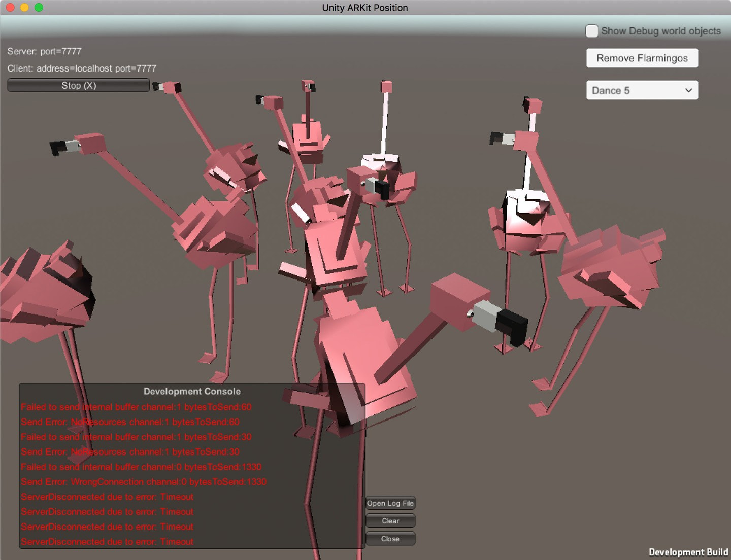Click the dropdown chevron arrow beside Dance 5
731x560 pixels.
coord(688,90)
